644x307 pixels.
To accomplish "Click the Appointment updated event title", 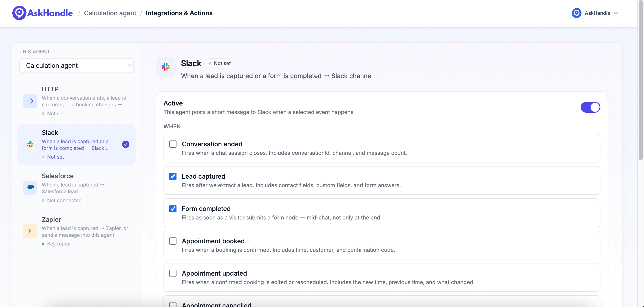I will click(214, 273).
